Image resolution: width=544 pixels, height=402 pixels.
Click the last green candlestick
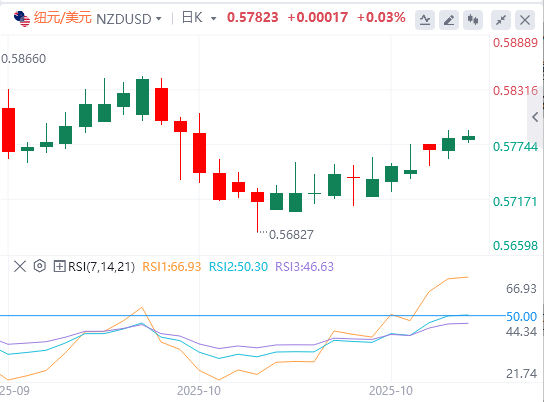[468, 138]
